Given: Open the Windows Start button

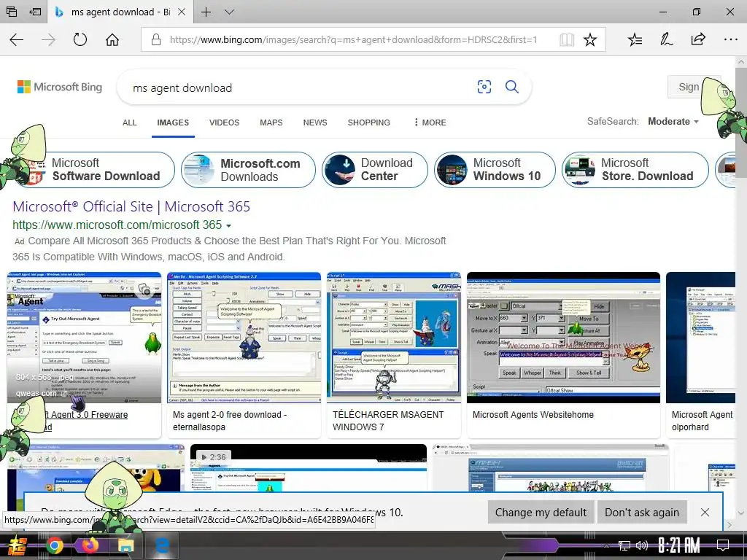Looking at the screenshot, I should pyautogui.click(x=17, y=545).
